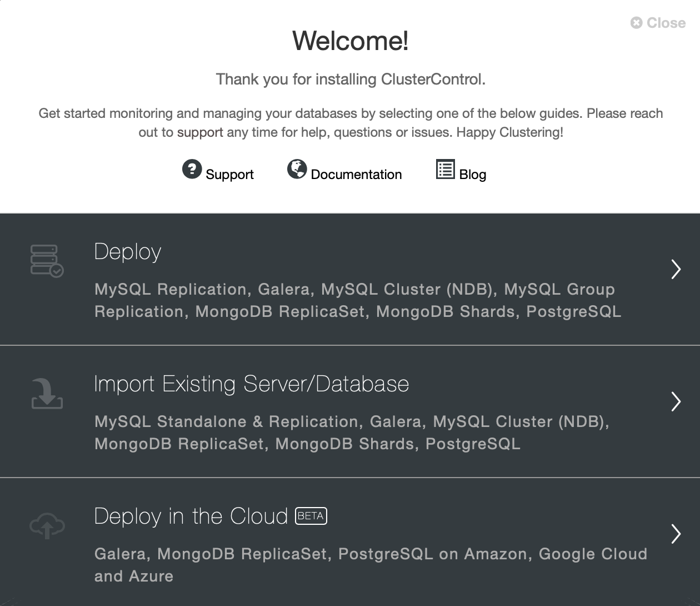Open the Documentation link
700x606 pixels.
356,175
